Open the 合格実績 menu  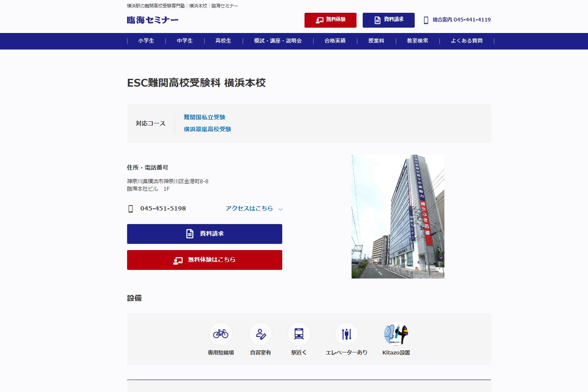point(335,41)
